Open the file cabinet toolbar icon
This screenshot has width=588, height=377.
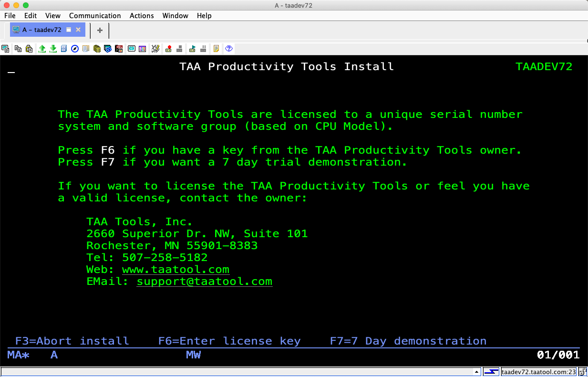tap(63, 49)
